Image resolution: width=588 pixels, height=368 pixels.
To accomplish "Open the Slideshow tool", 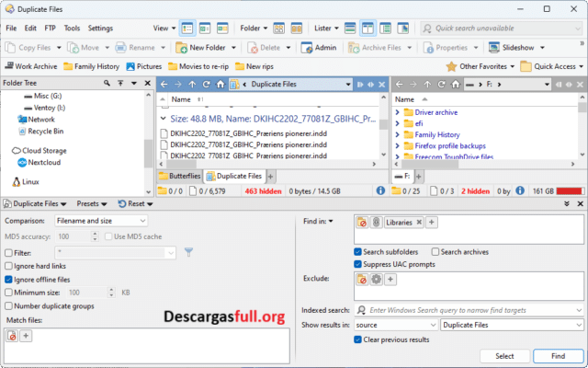I will coord(512,48).
